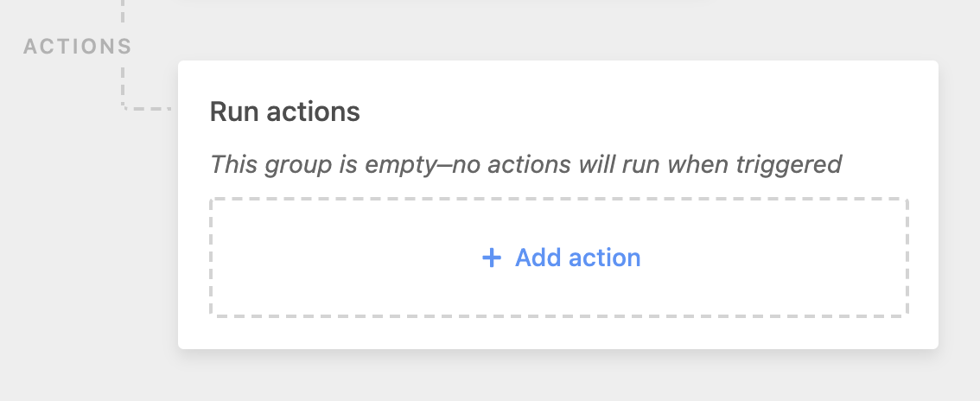Click the white card area below the dashed box
Viewport: 980px width, 401px height.
(x=553, y=333)
